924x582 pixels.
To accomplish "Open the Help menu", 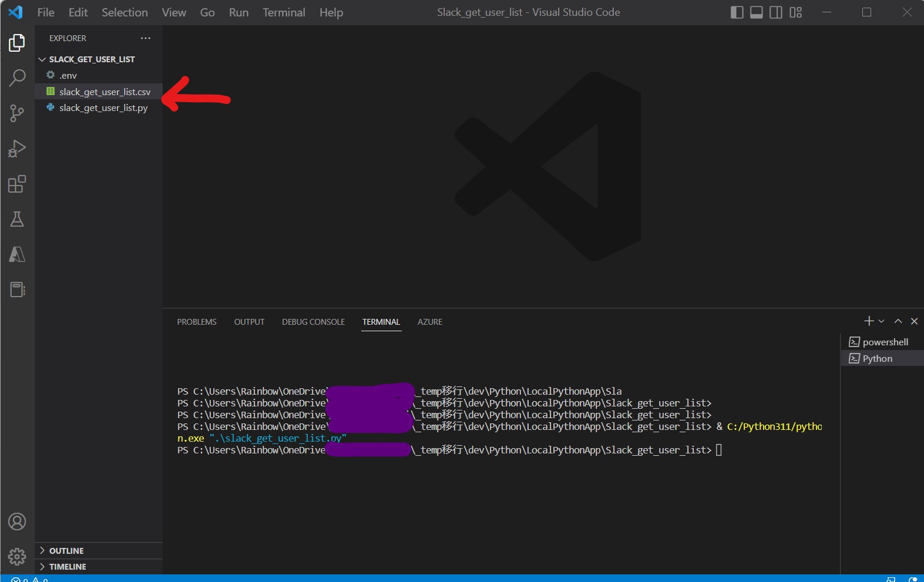I will pos(331,12).
